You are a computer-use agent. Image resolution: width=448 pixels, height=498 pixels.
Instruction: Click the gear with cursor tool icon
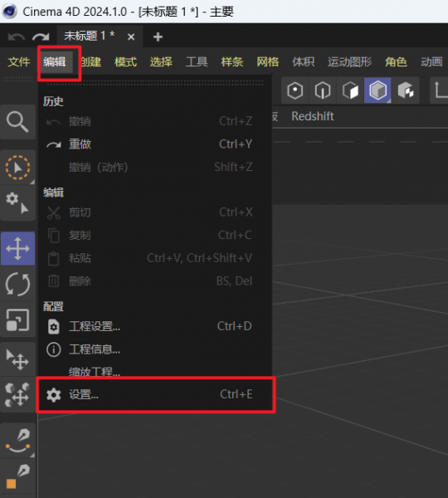(17, 203)
